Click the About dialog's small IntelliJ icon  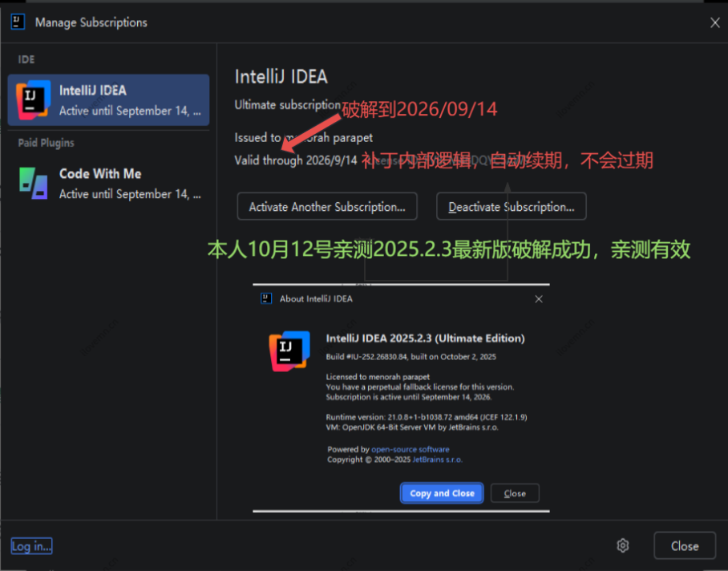click(265, 298)
